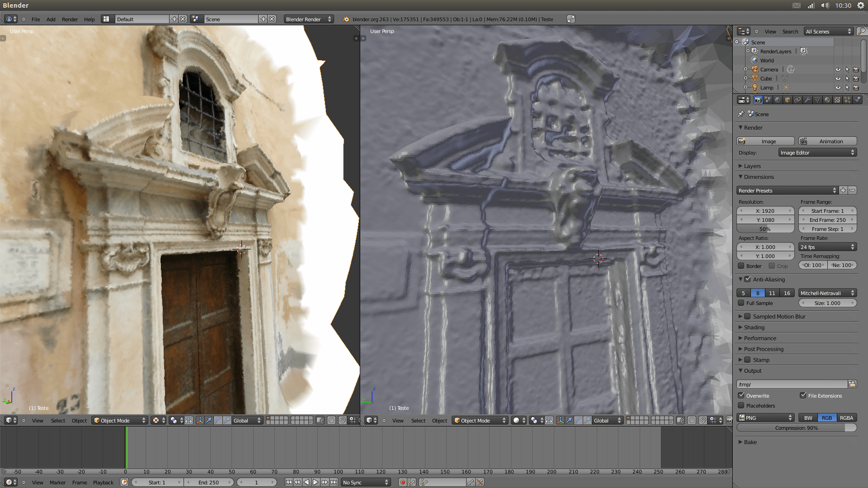Viewport: 868px width, 488px height.
Task: Open the Object constraints chain tab
Action: (x=797, y=100)
